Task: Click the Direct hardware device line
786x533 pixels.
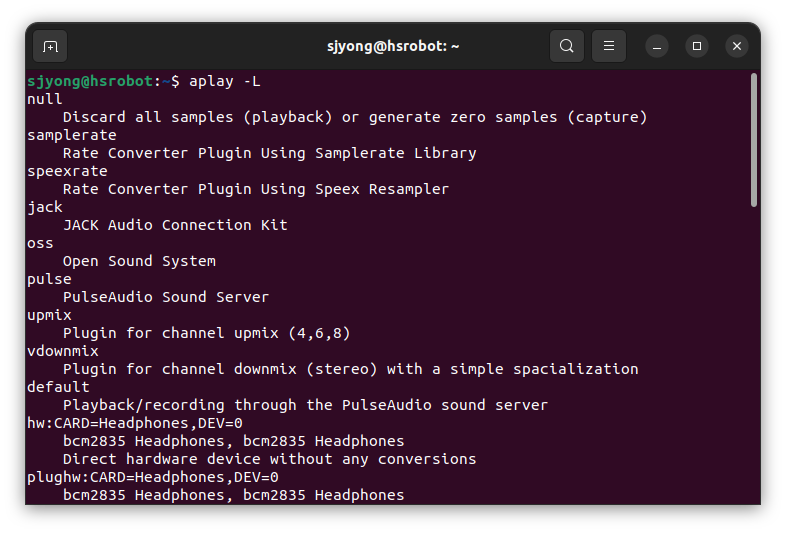Action: coord(270,459)
